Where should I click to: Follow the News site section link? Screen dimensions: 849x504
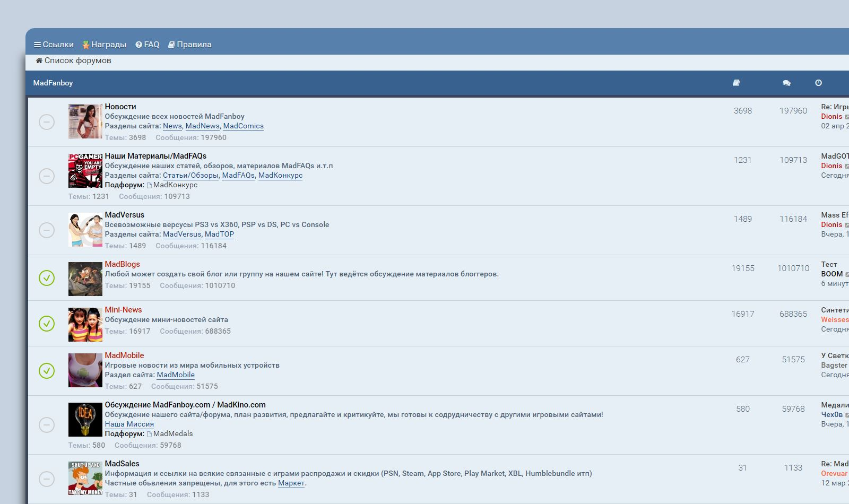coord(172,126)
